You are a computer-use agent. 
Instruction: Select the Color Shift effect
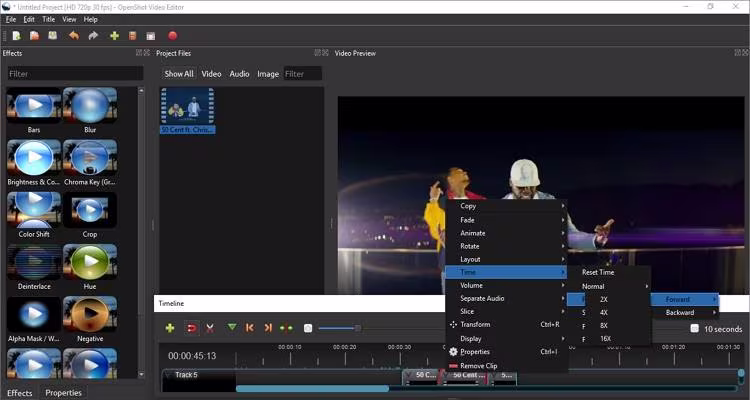(34, 215)
